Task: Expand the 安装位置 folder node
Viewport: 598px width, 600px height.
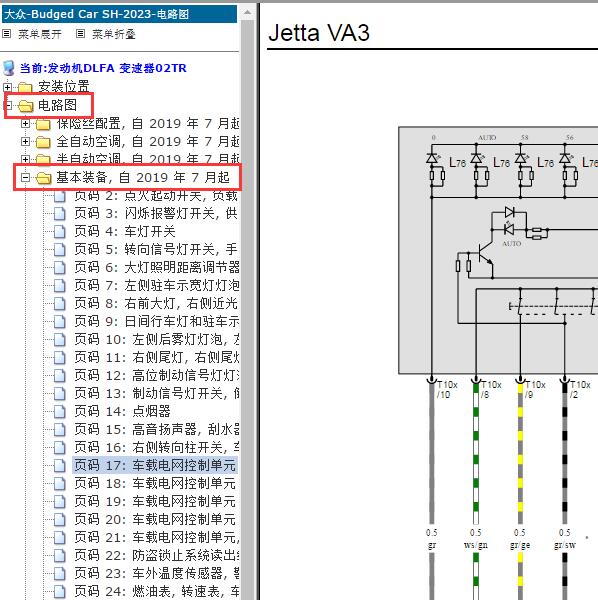Action: (8, 87)
